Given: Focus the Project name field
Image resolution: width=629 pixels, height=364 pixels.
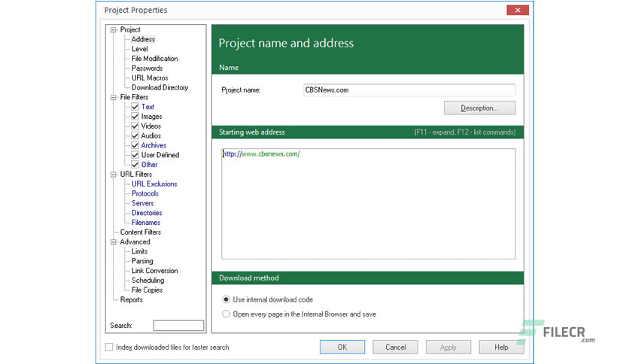Looking at the screenshot, I should click(409, 89).
